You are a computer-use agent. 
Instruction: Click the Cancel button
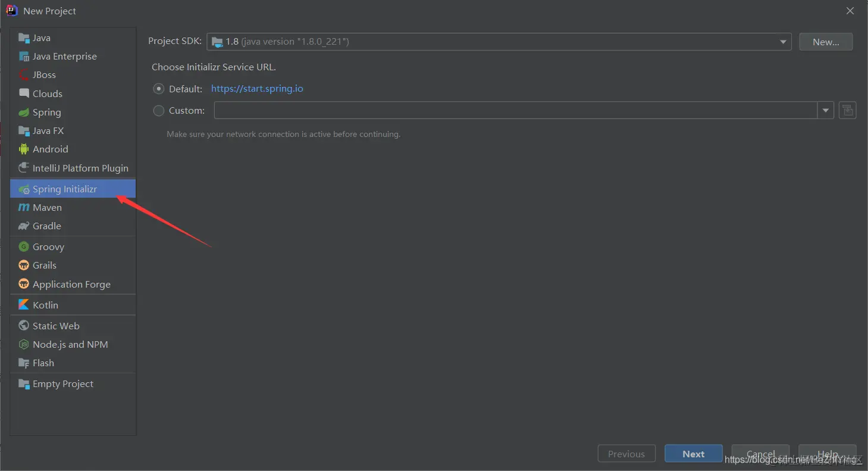click(x=760, y=454)
